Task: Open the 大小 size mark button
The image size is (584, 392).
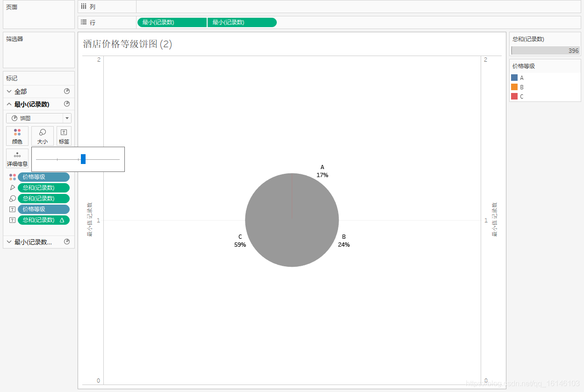Action: pos(43,136)
